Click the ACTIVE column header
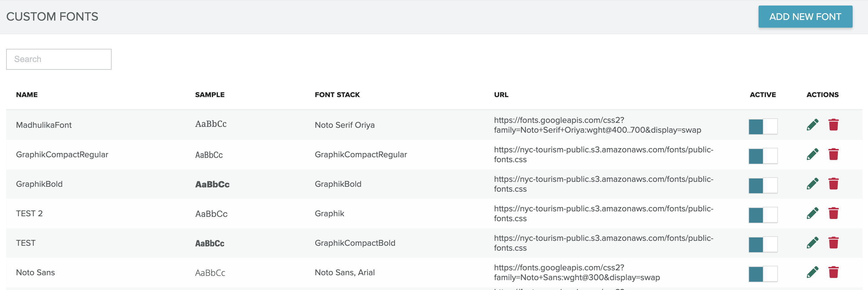This screenshot has width=868, height=290. tap(763, 95)
